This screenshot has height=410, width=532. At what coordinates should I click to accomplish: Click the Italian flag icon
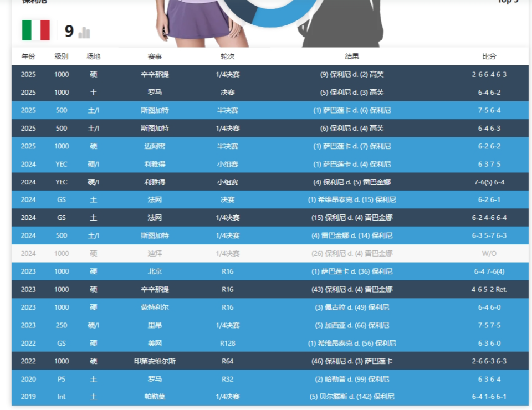(35, 30)
